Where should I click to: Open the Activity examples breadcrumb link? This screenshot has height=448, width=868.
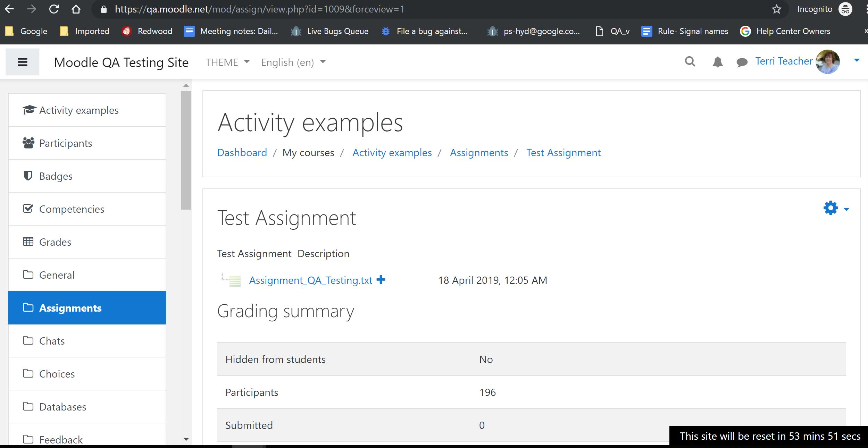[x=392, y=153]
